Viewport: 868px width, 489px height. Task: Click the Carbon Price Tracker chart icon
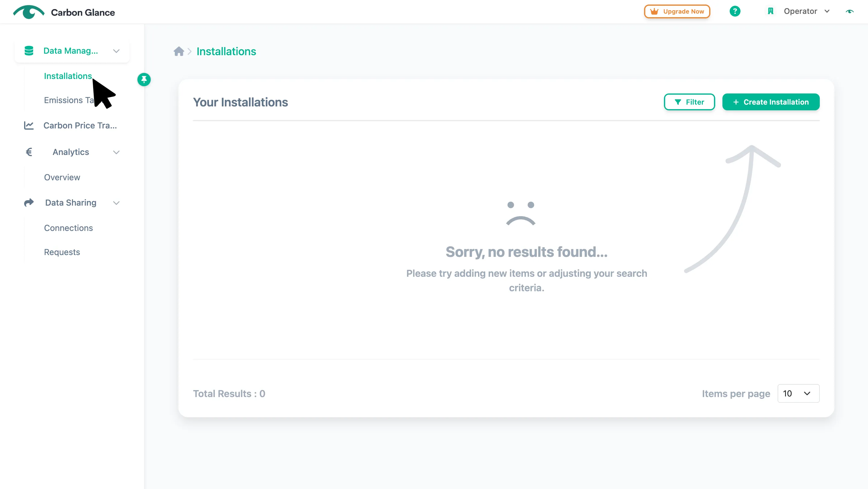(29, 125)
